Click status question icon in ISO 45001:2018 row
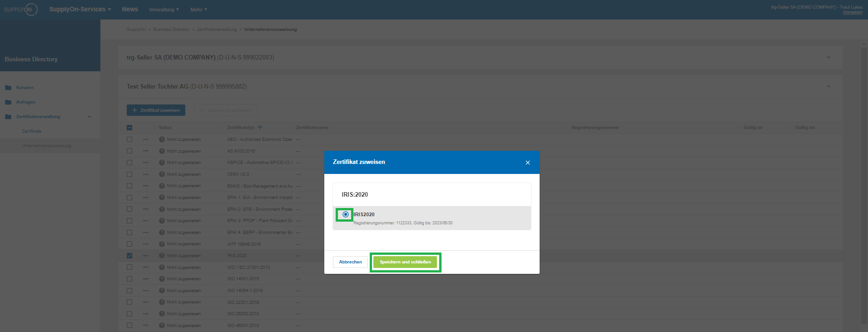This screenshot has width=868, height=332. [x=162, y=326]
